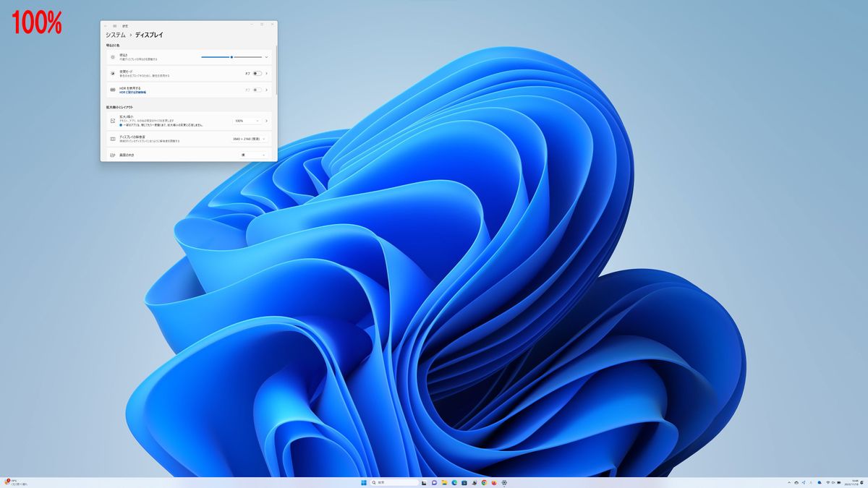This screenshot has height=488, width=868.
Task: Launch Firefox from the taskbar
Action: pos(494,482)
